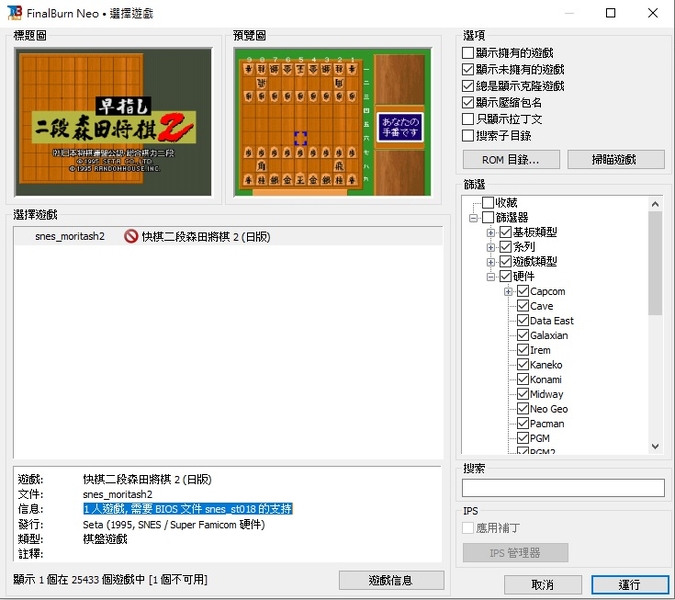Viewport: 675px width, 600px height.
Task: Uncheck PGM hardware filter
Action: (x=523, y=438)
